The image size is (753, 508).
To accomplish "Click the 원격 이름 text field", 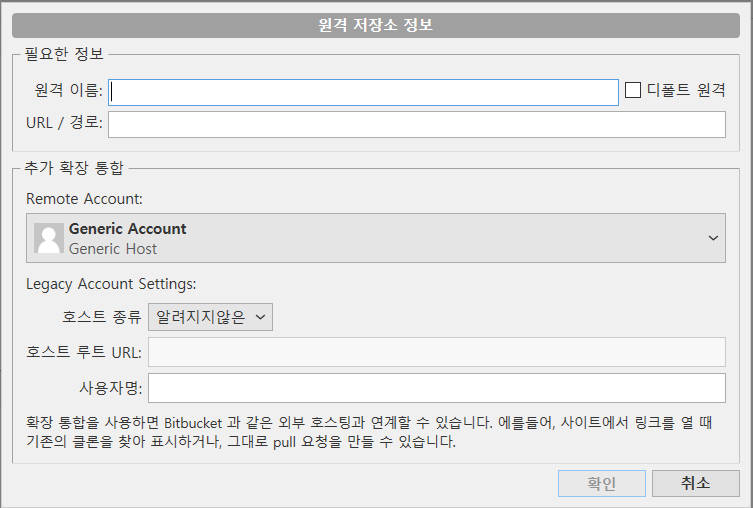I will [x=363, y=92].
